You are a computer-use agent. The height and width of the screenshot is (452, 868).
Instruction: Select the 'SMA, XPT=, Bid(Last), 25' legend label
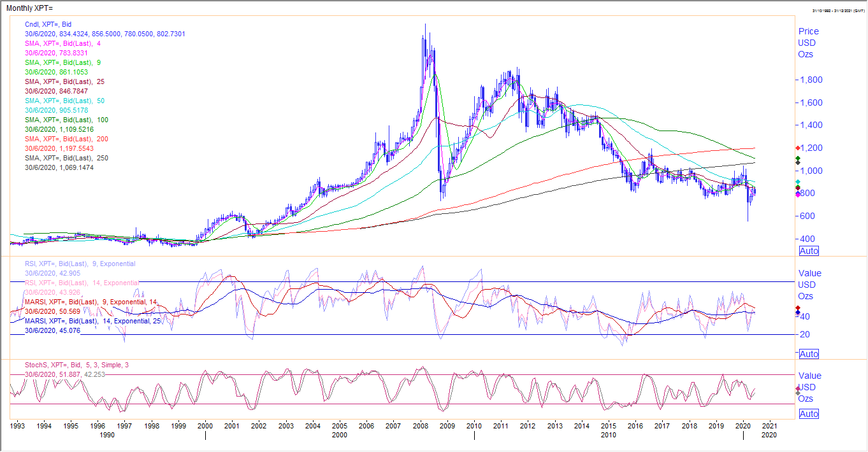pos(64,81)
